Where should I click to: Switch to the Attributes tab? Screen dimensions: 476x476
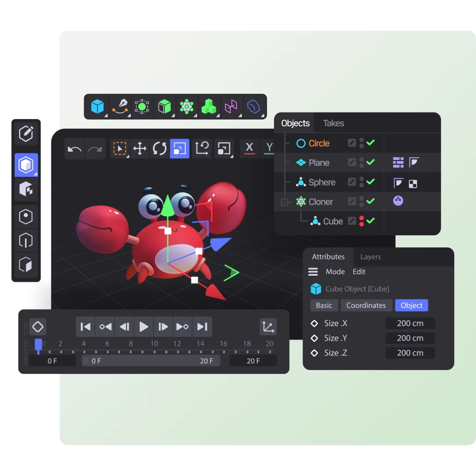pos(328,257)
